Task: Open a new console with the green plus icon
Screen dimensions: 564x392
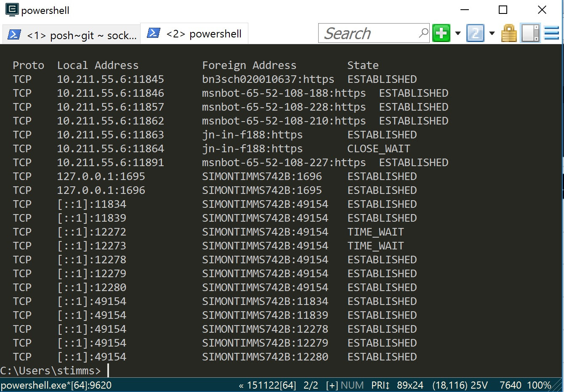Action: (x=441, y=33)
